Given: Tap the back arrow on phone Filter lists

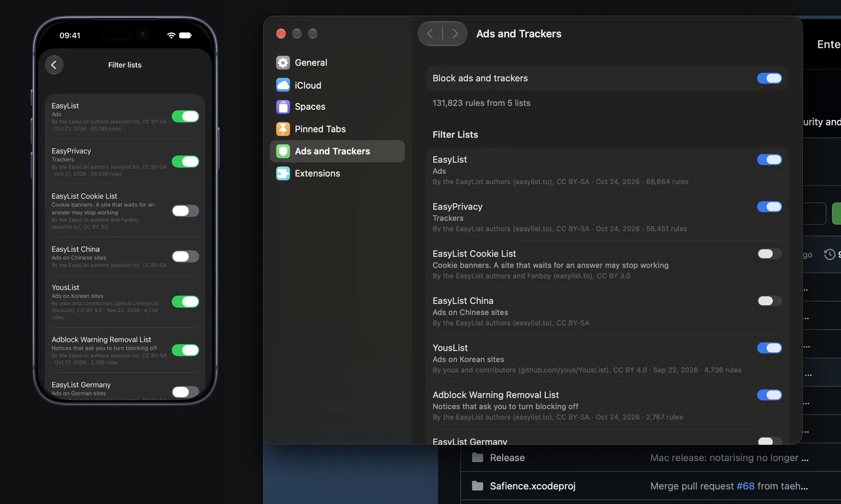Looking at the screenshot, I should tap(54, 65).
